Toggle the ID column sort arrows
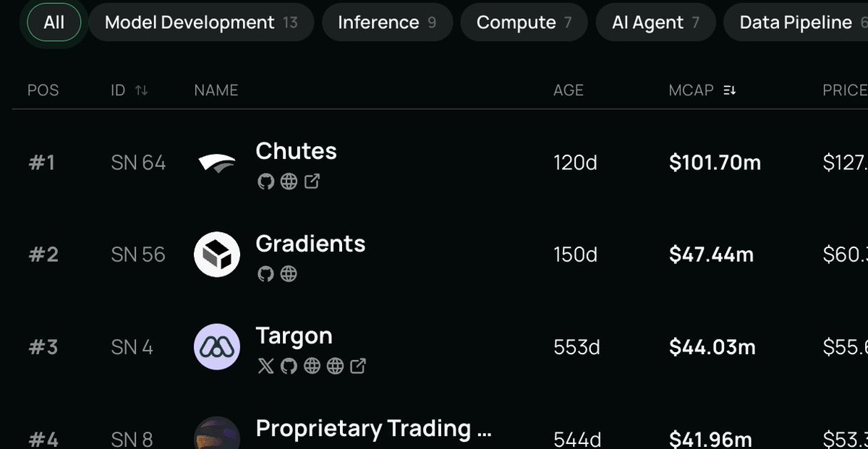 point(142,90)
